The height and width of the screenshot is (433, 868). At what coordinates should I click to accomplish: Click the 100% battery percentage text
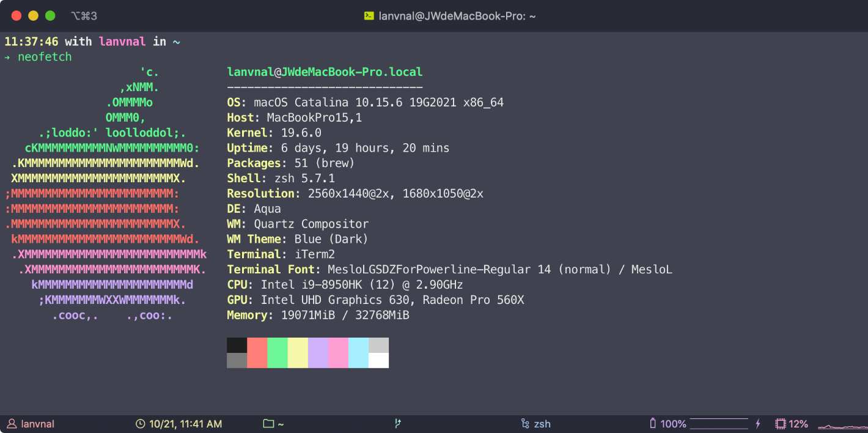673,424
